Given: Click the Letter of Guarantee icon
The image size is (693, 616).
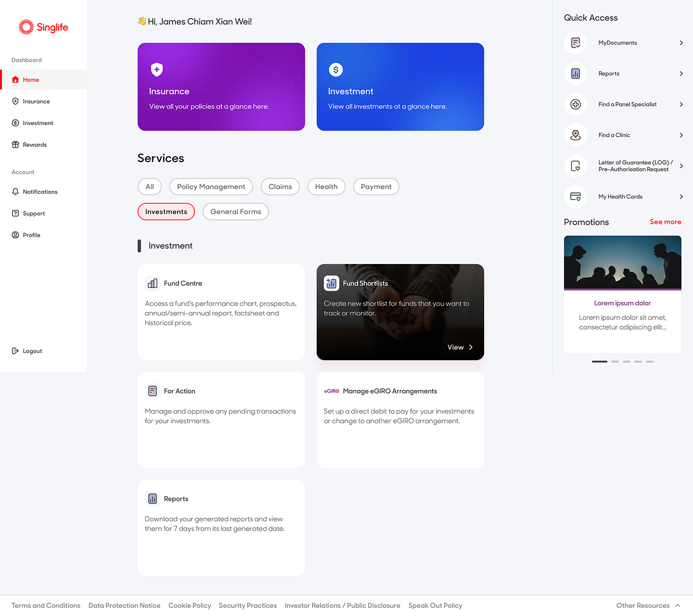Looking at the screenshot, I should pyautogui.click(x=575, y=166).
